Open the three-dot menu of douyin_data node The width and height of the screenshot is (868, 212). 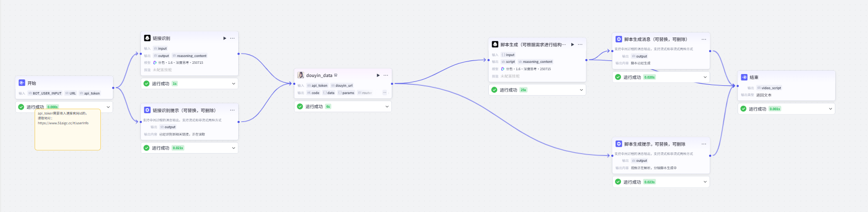tap(386, 75)
